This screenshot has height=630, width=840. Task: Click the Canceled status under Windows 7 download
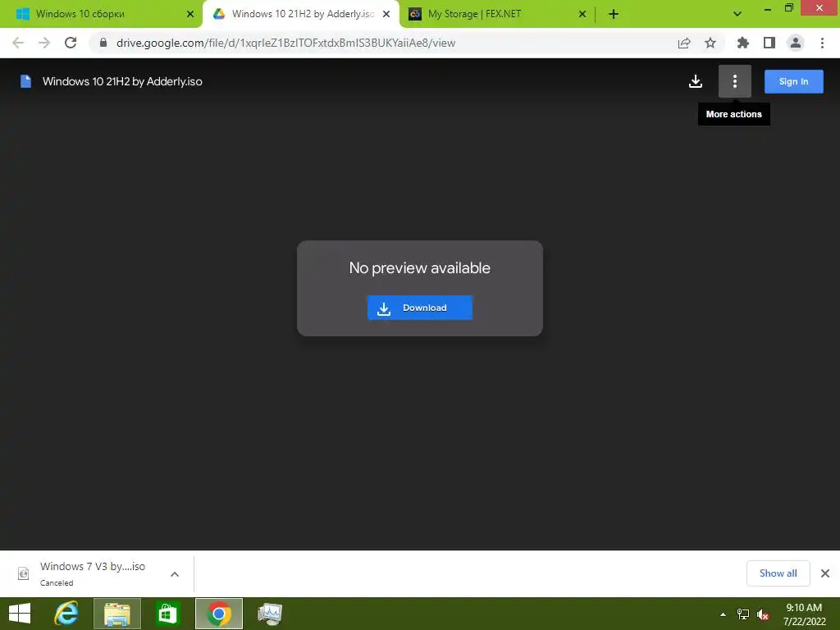pyautogui.click(x=57, y=583)
